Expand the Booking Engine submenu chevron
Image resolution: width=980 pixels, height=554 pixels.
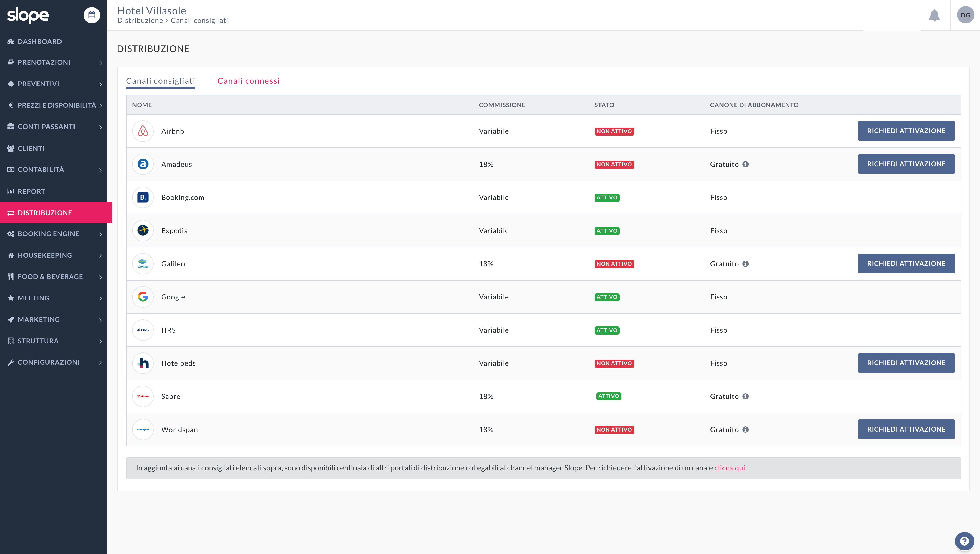tap(101, 234)
